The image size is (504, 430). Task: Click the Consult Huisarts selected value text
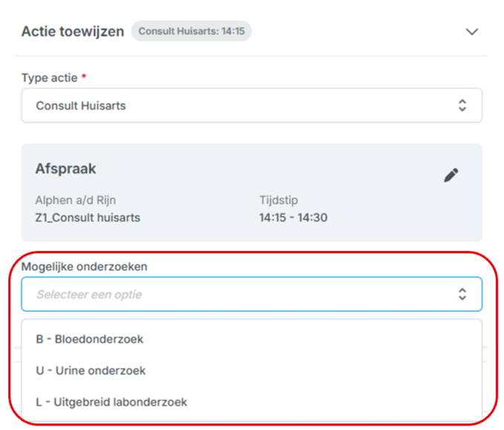[81, 105]
